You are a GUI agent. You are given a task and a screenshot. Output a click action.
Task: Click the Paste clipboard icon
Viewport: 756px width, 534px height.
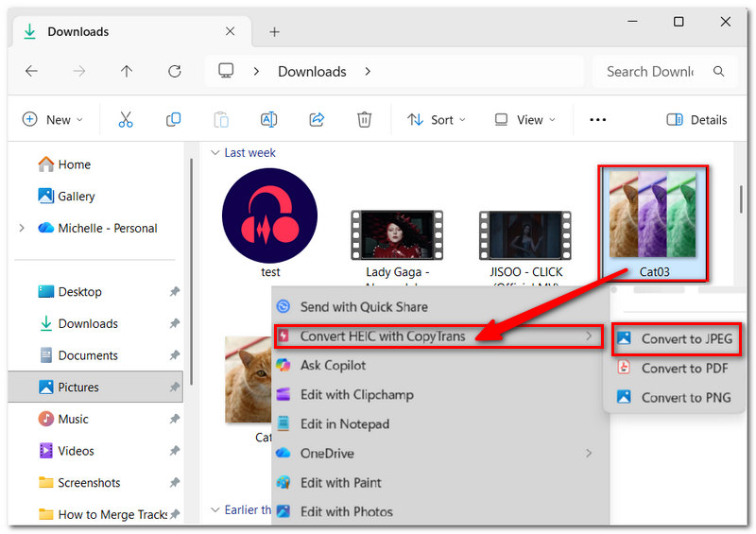tap(221, 119)
